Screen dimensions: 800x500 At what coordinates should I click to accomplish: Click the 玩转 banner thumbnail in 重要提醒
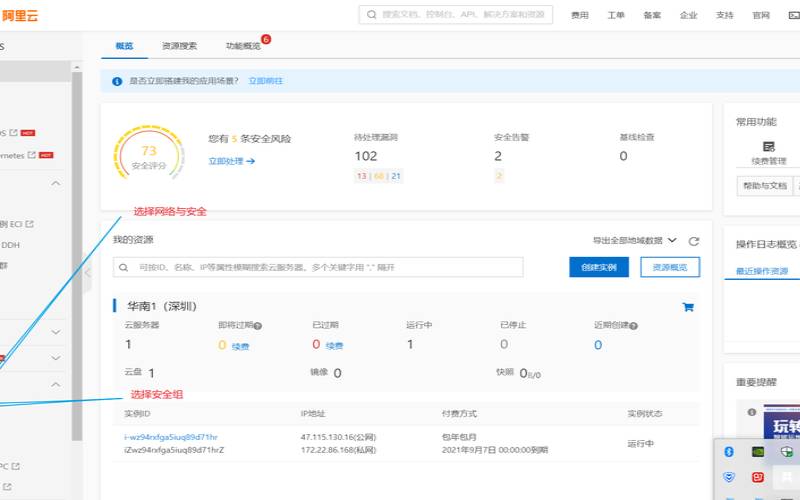click(782, 422)
